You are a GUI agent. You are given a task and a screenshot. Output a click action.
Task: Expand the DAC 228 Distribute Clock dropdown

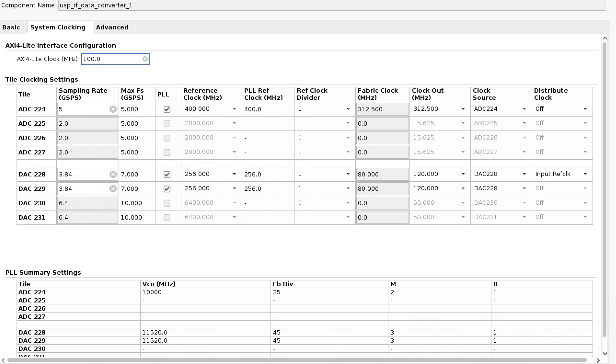[585, 174]
